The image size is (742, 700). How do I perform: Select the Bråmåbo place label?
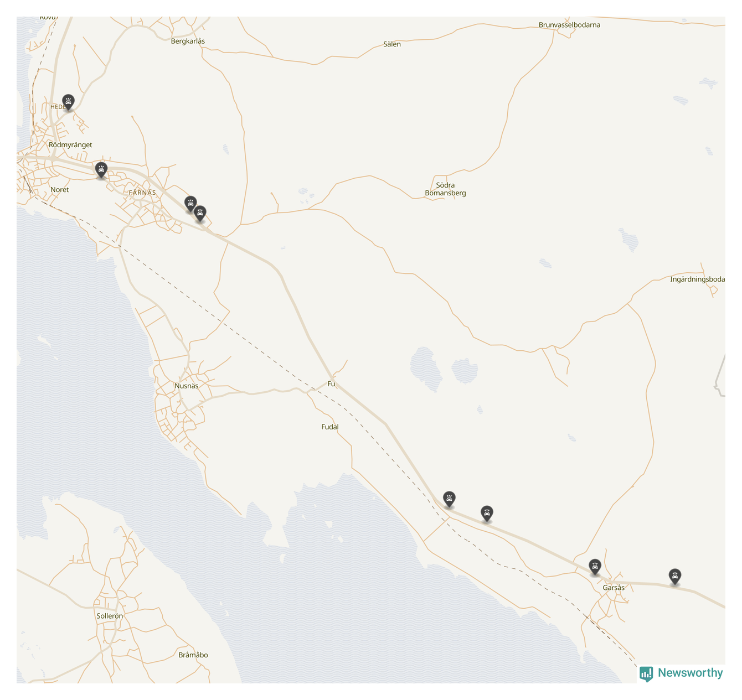193,655
